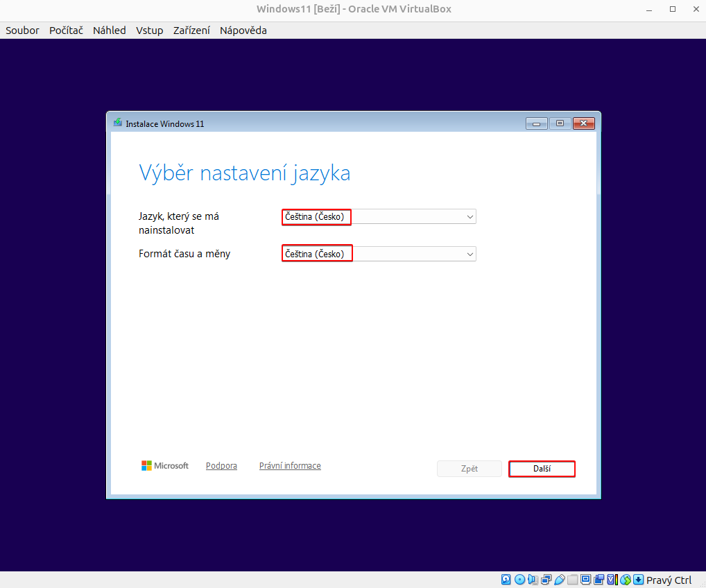Click the audio status icon
The image size is (706, 588).
532,580
